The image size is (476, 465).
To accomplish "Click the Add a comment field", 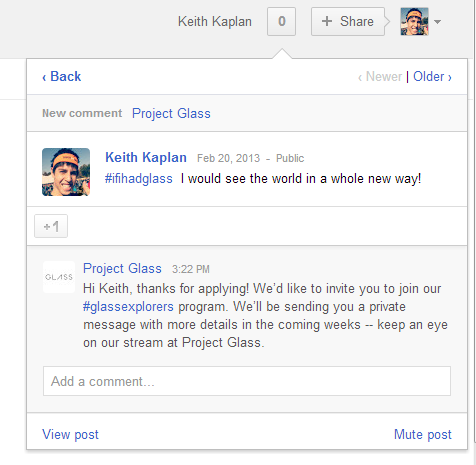I will tap(247, 381).
